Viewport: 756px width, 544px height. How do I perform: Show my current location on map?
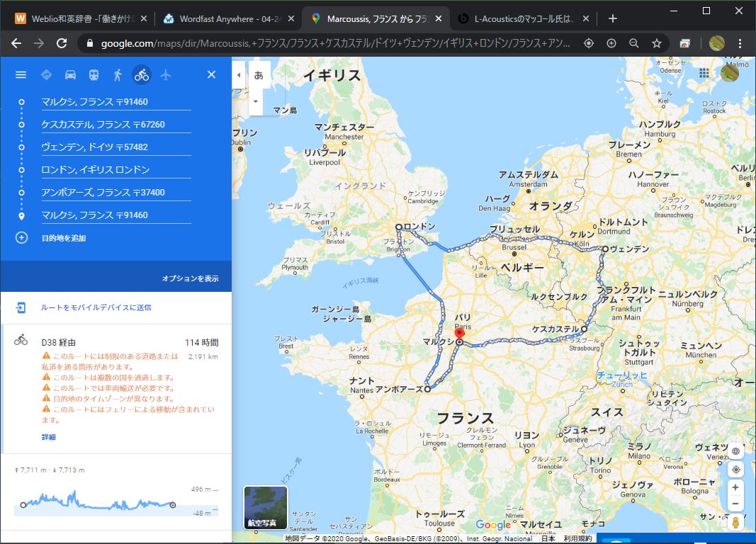click(x=735, y=470)
